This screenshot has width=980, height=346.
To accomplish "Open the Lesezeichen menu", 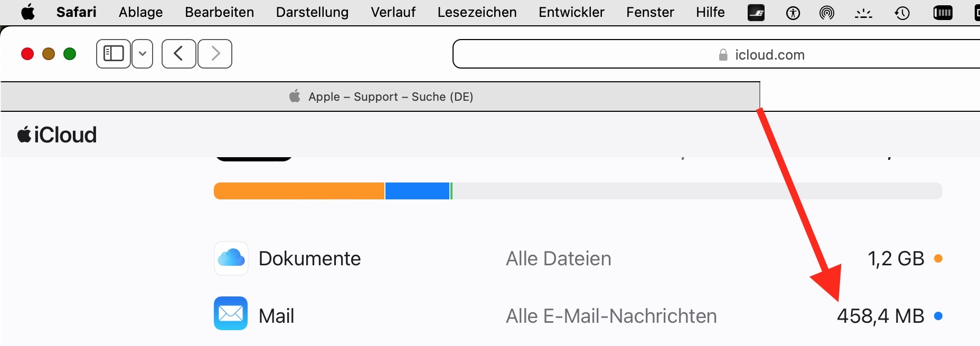I will coord(477,12).
